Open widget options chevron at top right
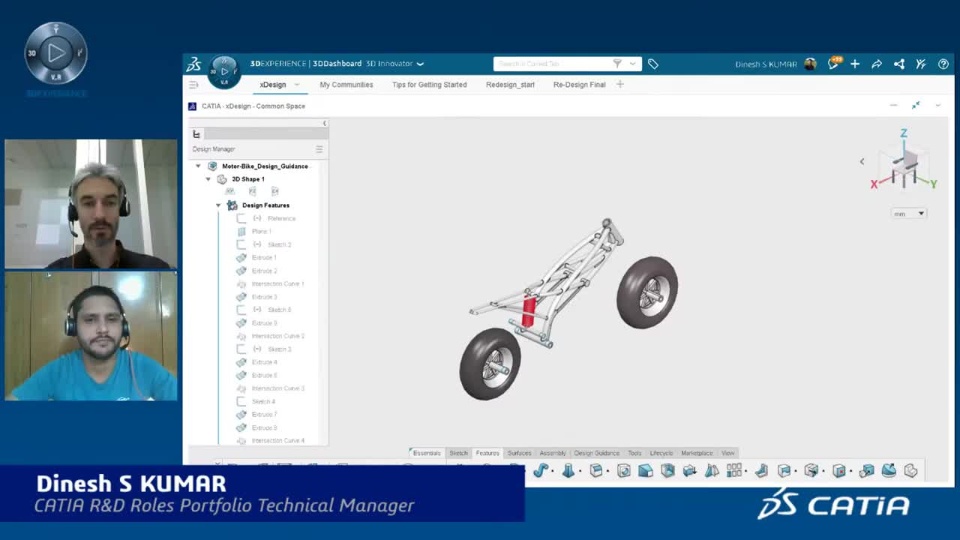960x540 pixels. coord(938,106)
